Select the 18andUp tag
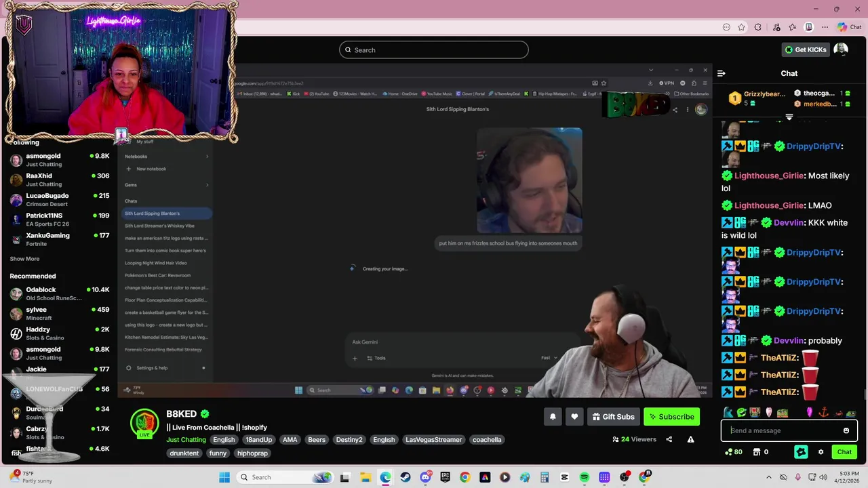Viewport: 868px width, 488px height. point(258,440)
